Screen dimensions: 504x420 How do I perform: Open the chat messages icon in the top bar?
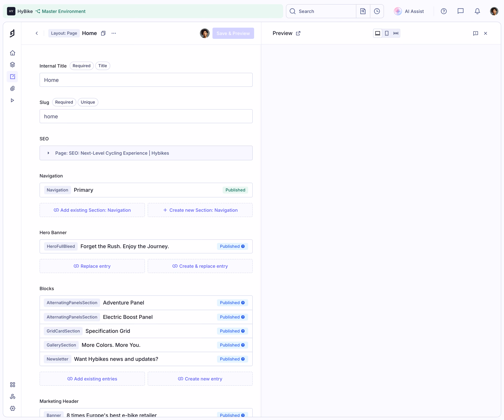point(461,11)
